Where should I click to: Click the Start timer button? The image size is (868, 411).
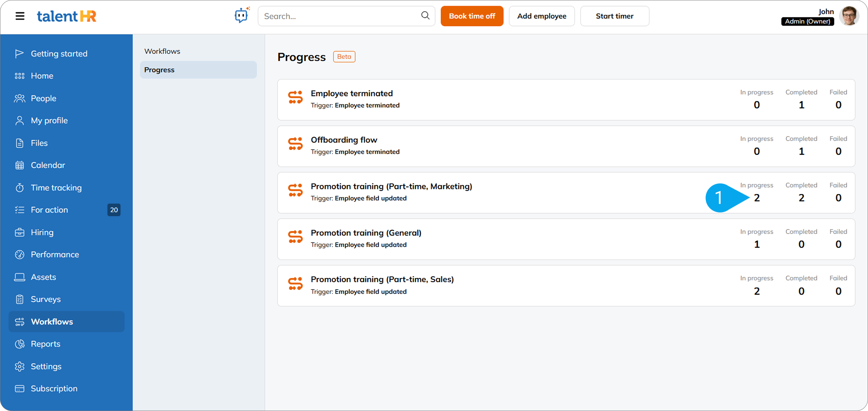614,16
